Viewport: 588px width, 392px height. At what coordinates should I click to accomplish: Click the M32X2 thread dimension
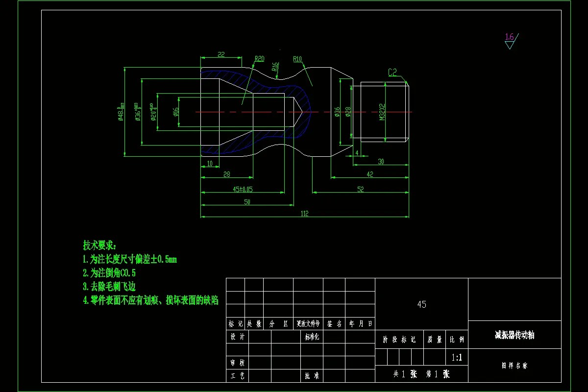pyautogui.click(x=383, y=112)
